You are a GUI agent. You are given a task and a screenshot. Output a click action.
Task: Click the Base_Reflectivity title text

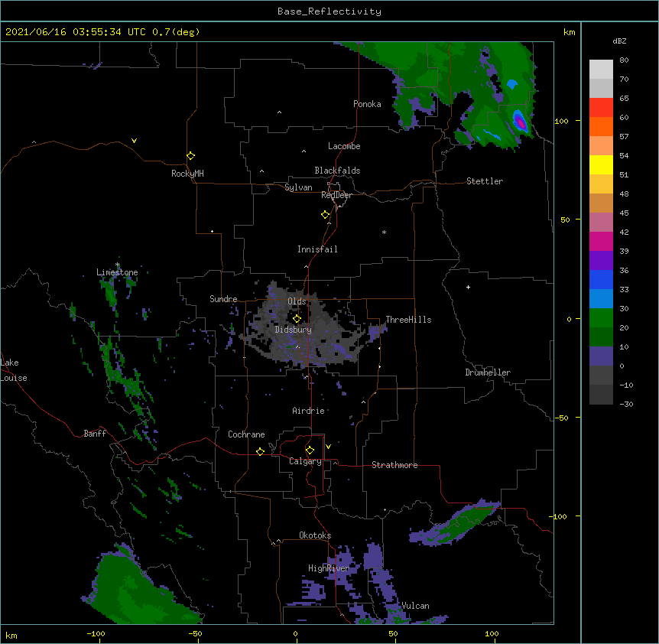(329, 11)
